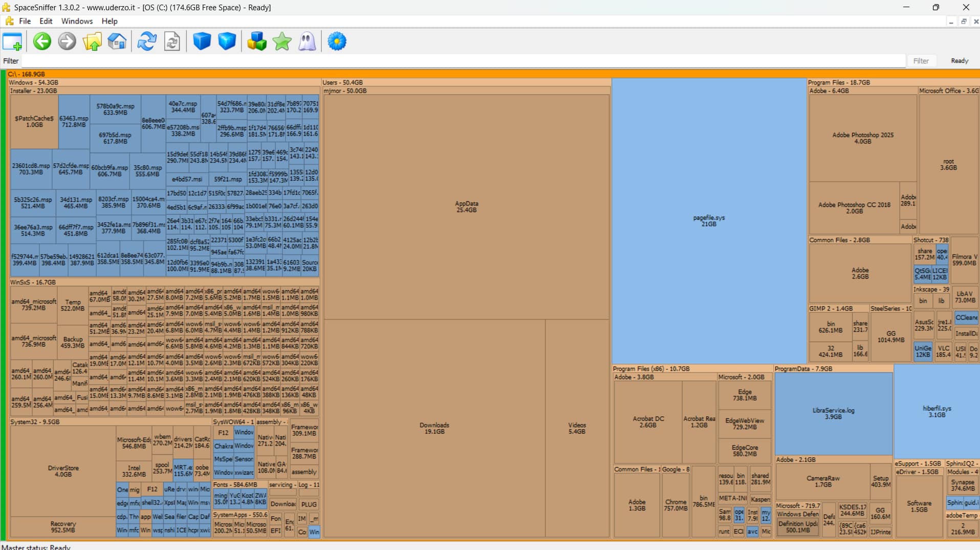Open the File menu
The height and width of the screenshot is (550, 980).
(x=25, y=21)
